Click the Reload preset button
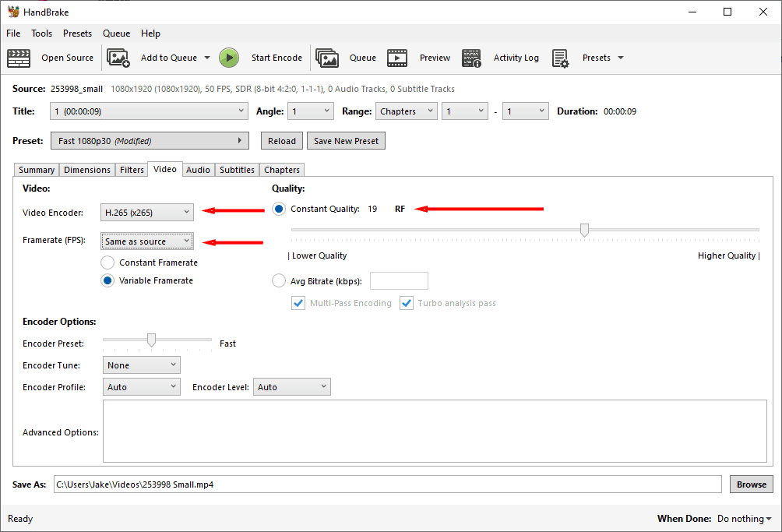782x532 pixels. click(282, 141)
